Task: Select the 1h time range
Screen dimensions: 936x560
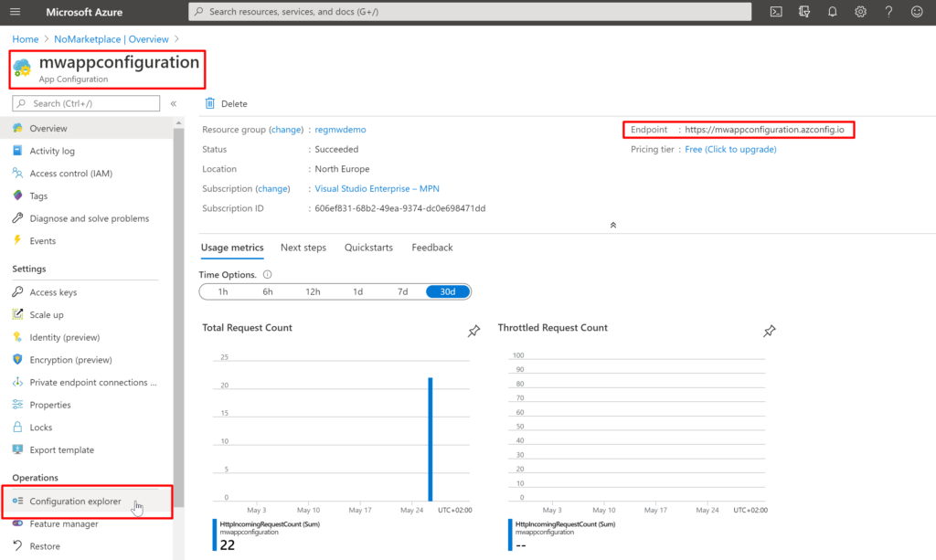Action: [223, 291]
